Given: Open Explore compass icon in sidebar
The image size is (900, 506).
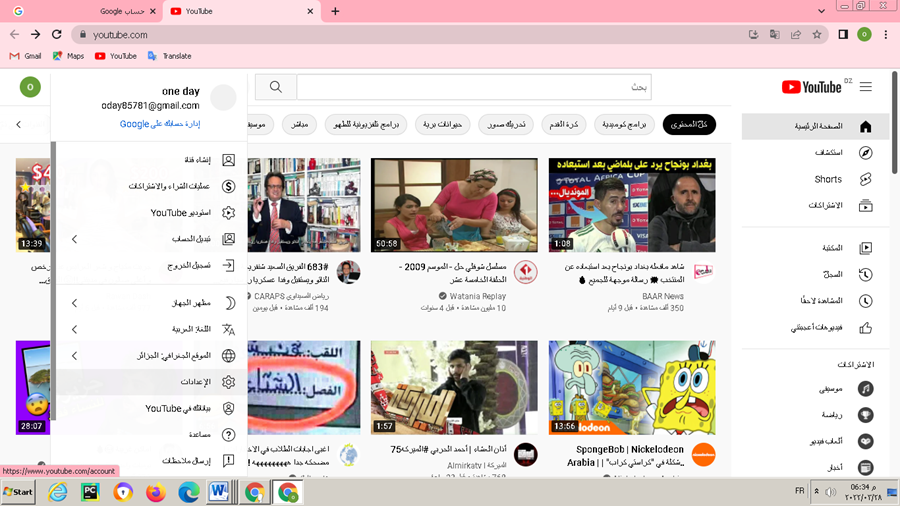Looking at the screenshot, I should click(866, 153).
